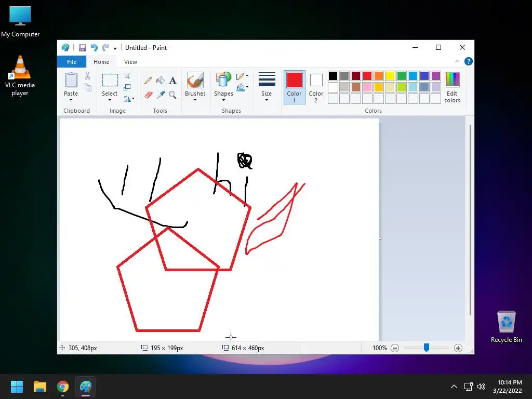Pick the purple color swatch
Screen dimensions: 532x399
(436, 76)
